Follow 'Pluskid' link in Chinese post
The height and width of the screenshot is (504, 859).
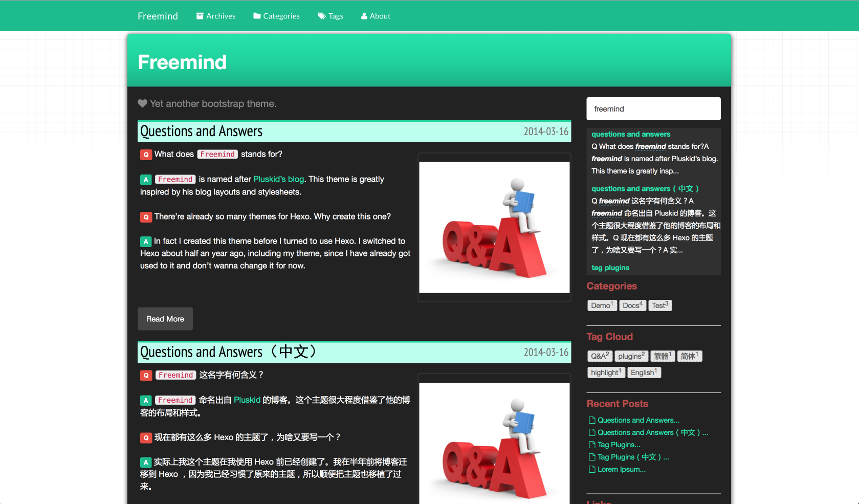247,400
